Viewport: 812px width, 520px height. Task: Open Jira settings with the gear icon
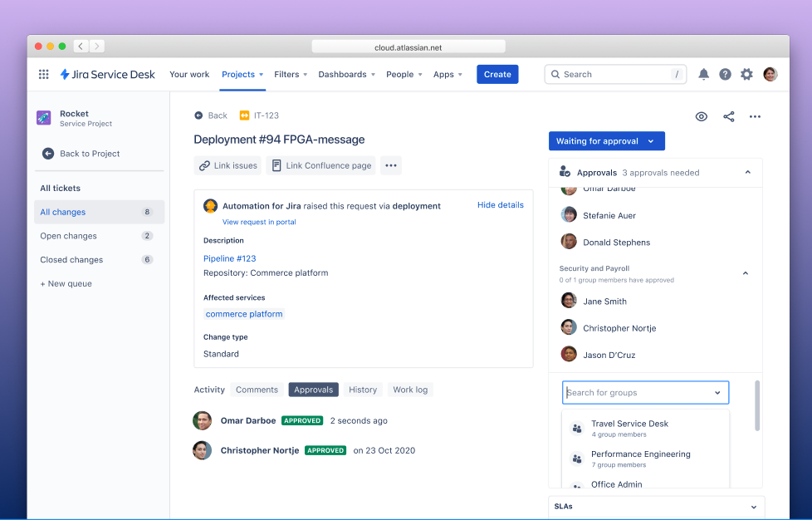pyautogui.click(x=746, y=74)
